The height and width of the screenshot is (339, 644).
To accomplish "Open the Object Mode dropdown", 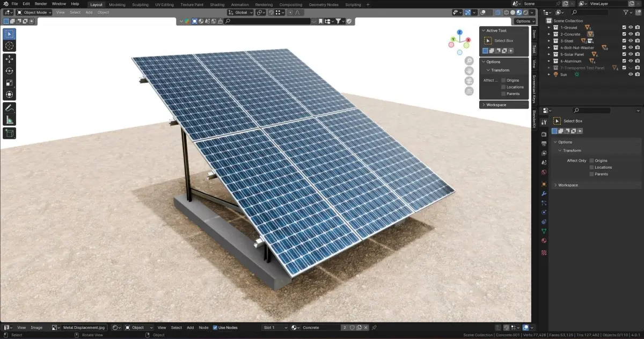I will point(34,12).
